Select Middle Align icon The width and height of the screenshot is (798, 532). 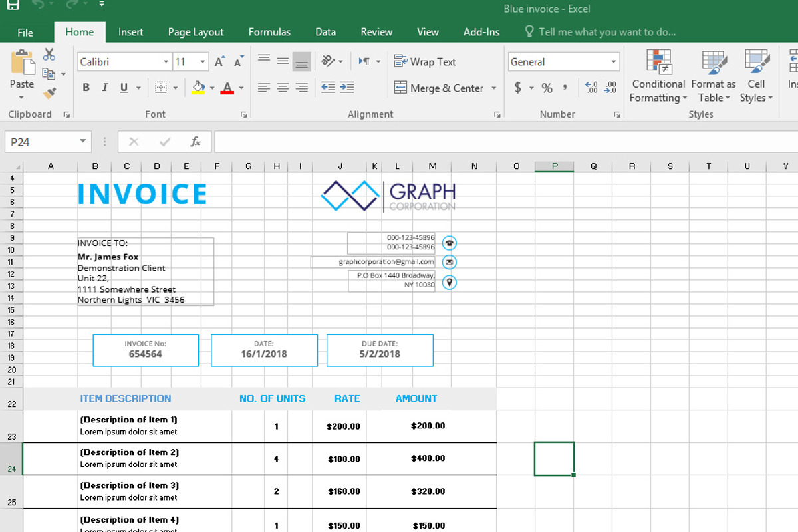tap(283, 61)
